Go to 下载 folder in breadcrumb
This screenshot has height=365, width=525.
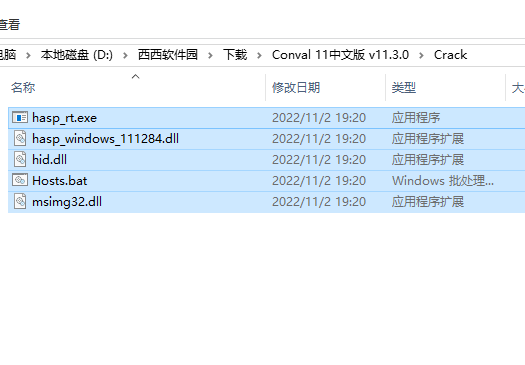pos(235,55)
